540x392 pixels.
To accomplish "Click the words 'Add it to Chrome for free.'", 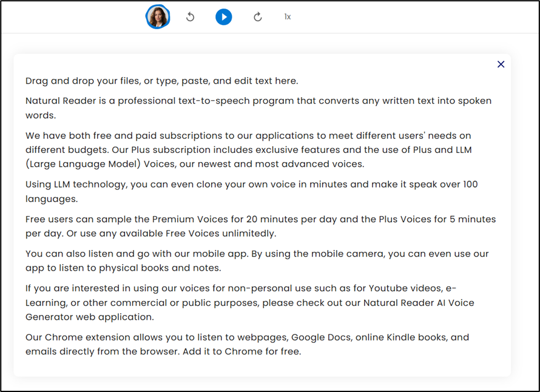I will pyautogui.click(x=241, y=351).
